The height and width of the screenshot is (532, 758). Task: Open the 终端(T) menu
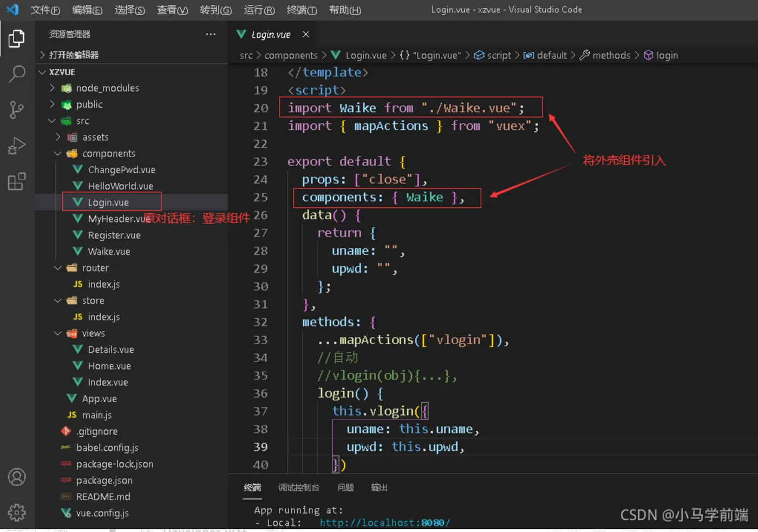coord(302,10)
